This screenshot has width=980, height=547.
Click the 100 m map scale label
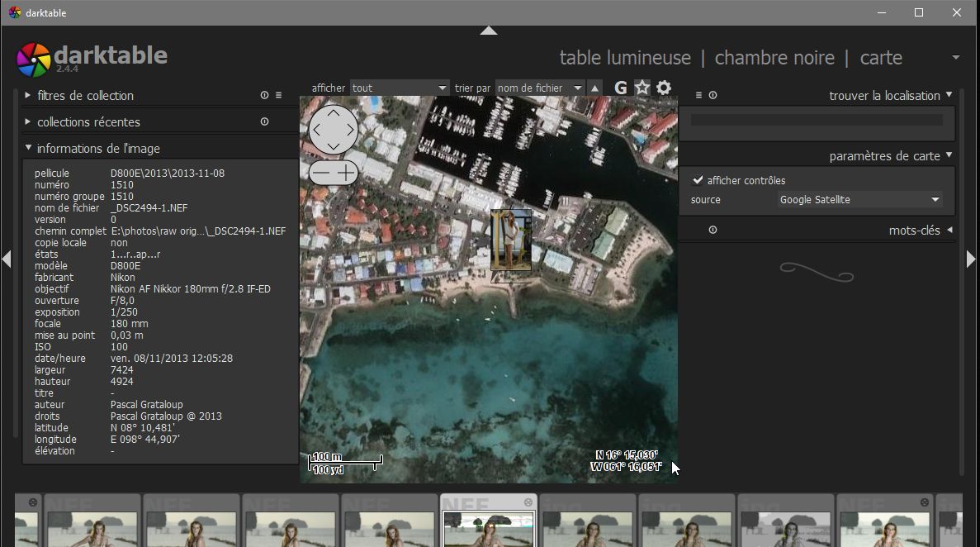coord(327,456)
